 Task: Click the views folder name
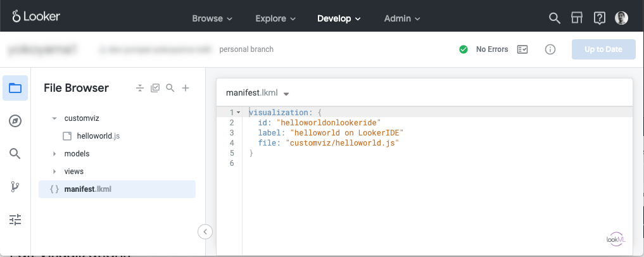[74, 171]
